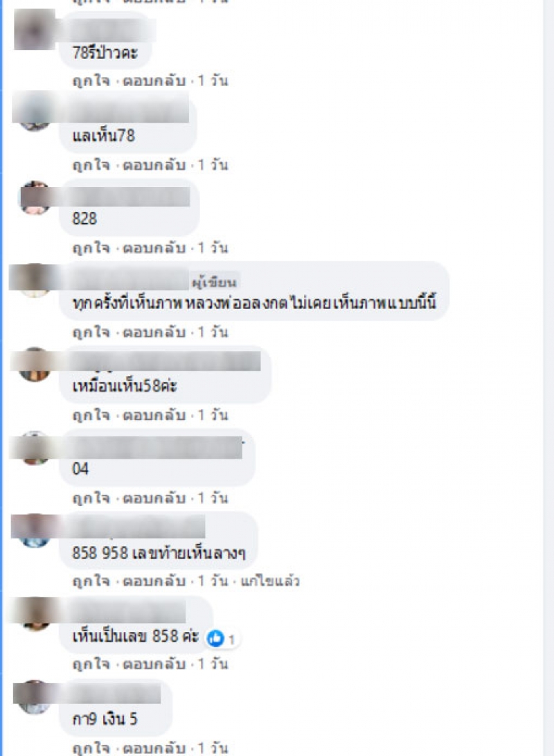Viewport: 554px width, 756px height.
Task: Reply to the comment saying 04
Action: coord(154,498)
